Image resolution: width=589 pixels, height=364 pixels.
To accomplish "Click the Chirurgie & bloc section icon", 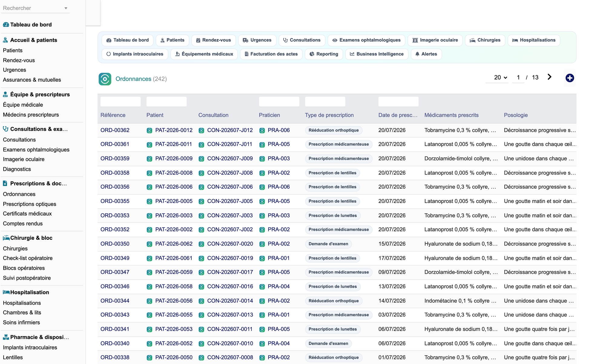I will pos(6,238).
